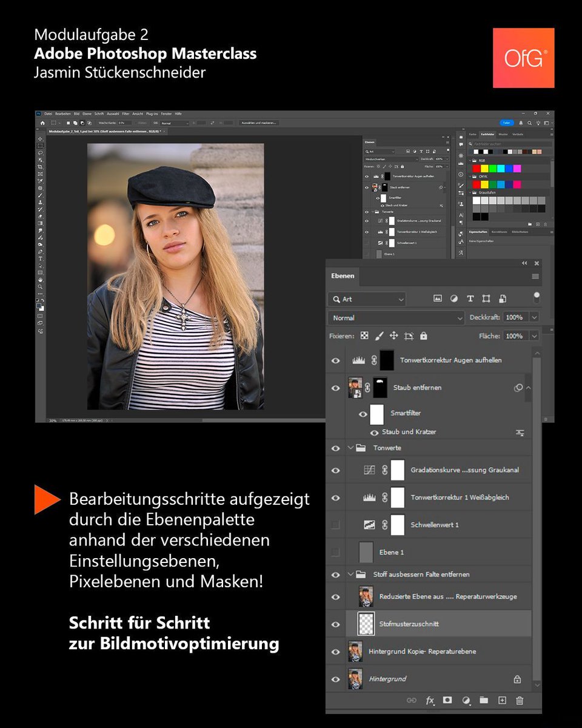Switch to Muster tab in swatches panel
582x728 pixels.
(x=503, y=134)
